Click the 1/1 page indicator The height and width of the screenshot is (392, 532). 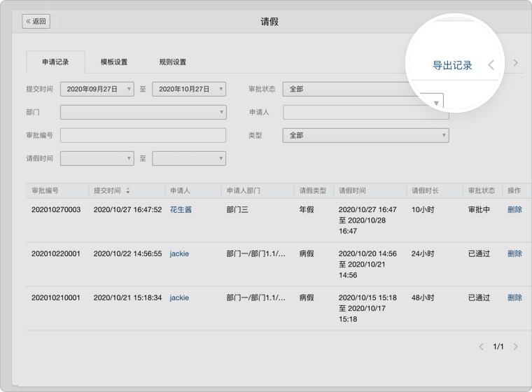(x=498, y=346)
